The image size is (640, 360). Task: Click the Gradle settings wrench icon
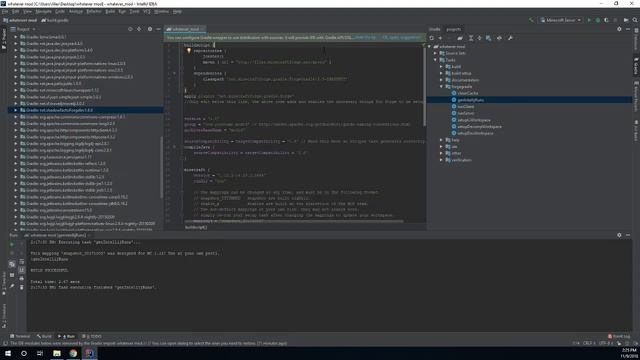pos(510,38)
